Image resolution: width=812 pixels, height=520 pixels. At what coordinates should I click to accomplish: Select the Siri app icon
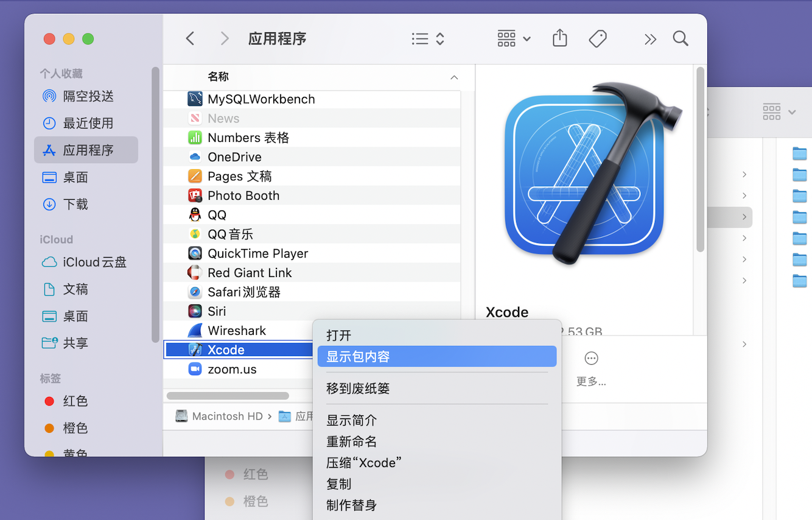(x=195, y=311)
